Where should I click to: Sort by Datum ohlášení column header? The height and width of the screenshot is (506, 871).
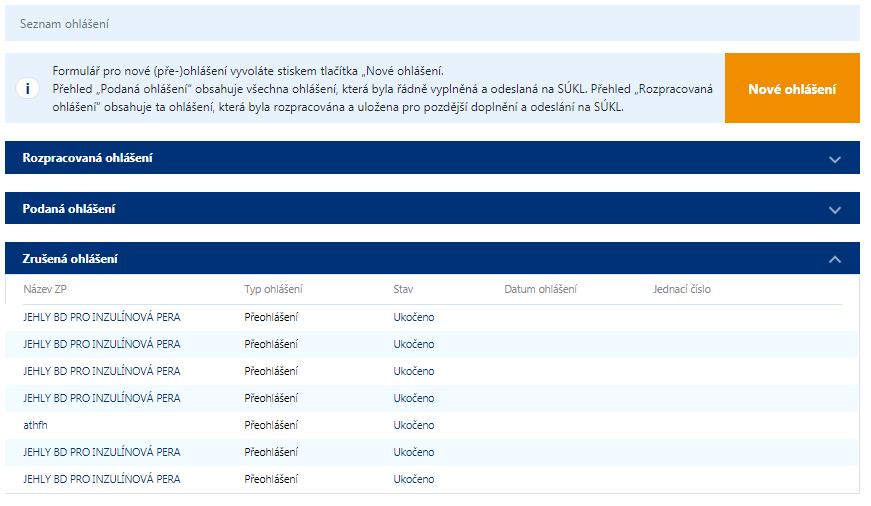tap(540, 289)
